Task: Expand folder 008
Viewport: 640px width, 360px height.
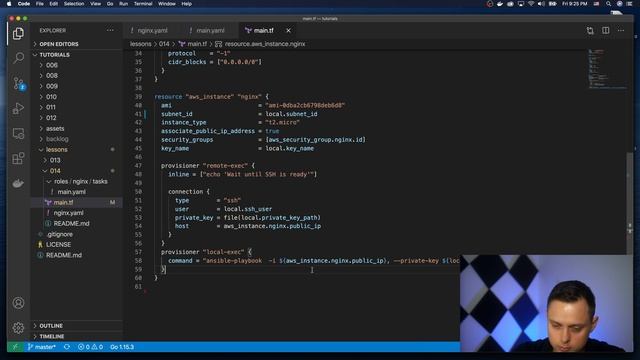Action: pos(51,76)
